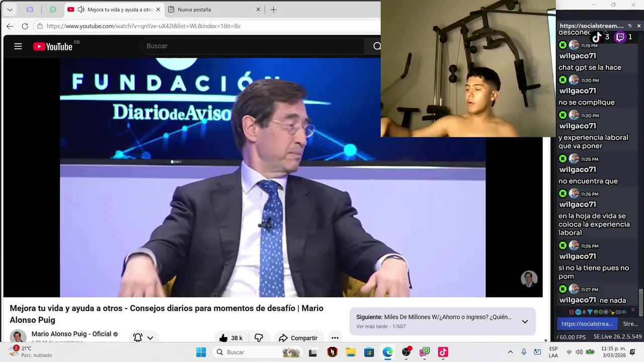
Task: Open Microsoft Edge from the taskbar
Action: 387,352
